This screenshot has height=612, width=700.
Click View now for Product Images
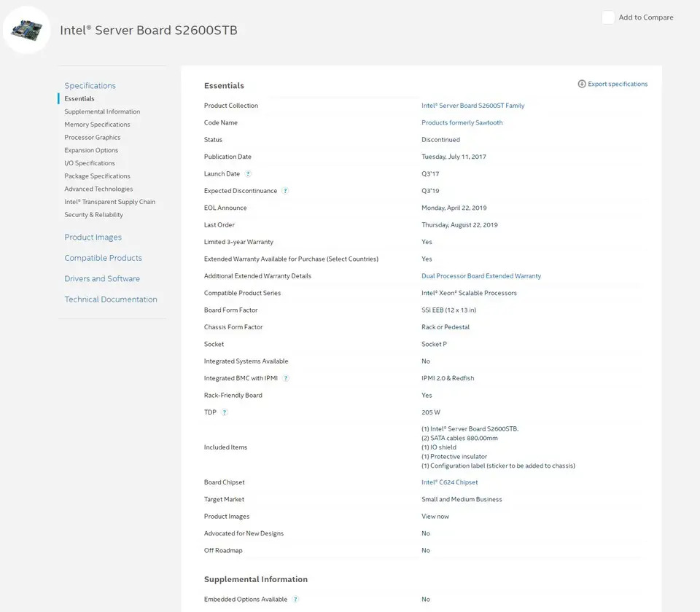(x=435, y=517)
